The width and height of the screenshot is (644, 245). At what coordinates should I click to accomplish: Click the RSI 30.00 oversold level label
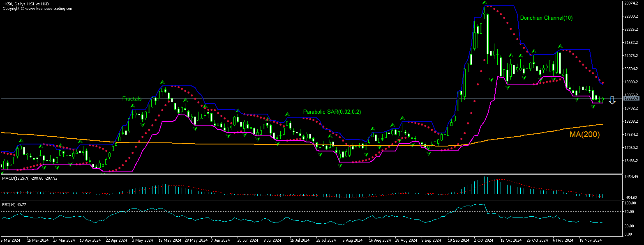(x=630, y=226)
